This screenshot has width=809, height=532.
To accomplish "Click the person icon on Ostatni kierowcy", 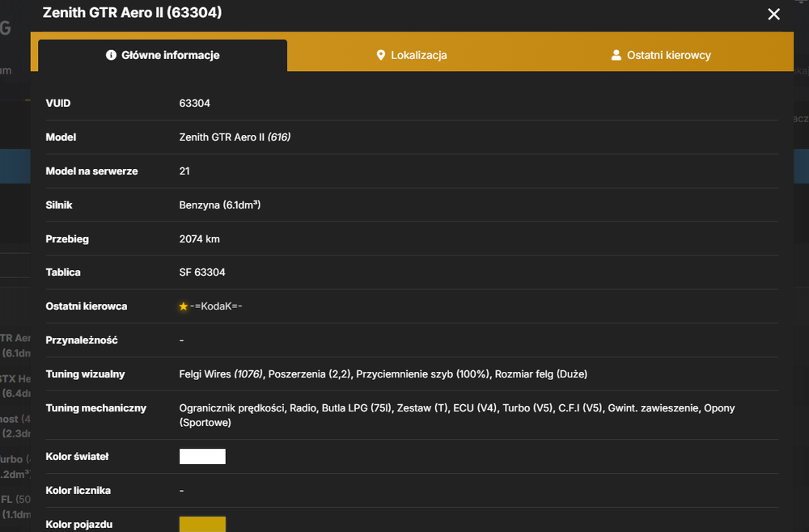I will 616,55.
